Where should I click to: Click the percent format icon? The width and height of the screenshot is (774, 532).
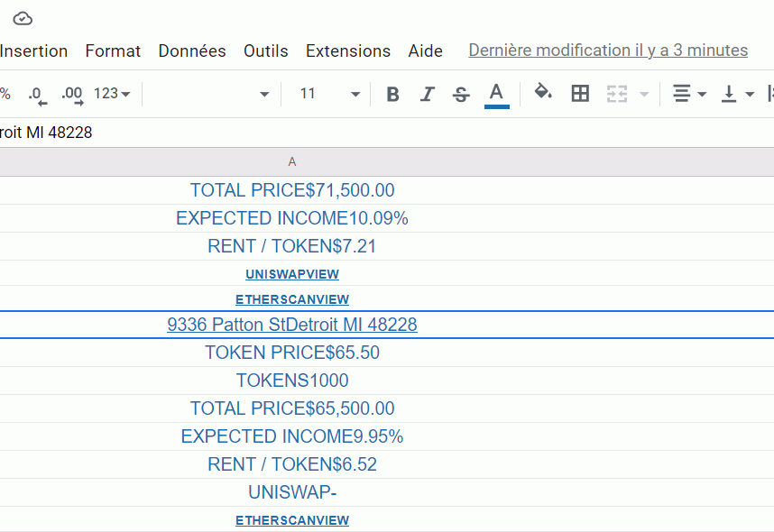(x=5, y=94)
